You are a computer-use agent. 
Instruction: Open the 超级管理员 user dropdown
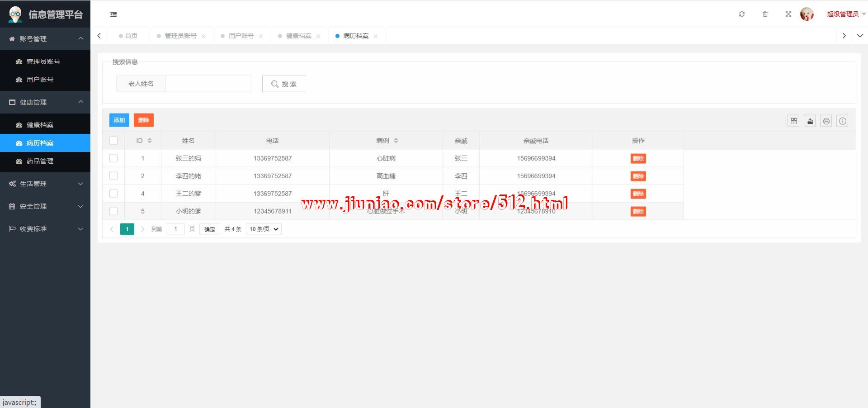[x=846, y=14]
